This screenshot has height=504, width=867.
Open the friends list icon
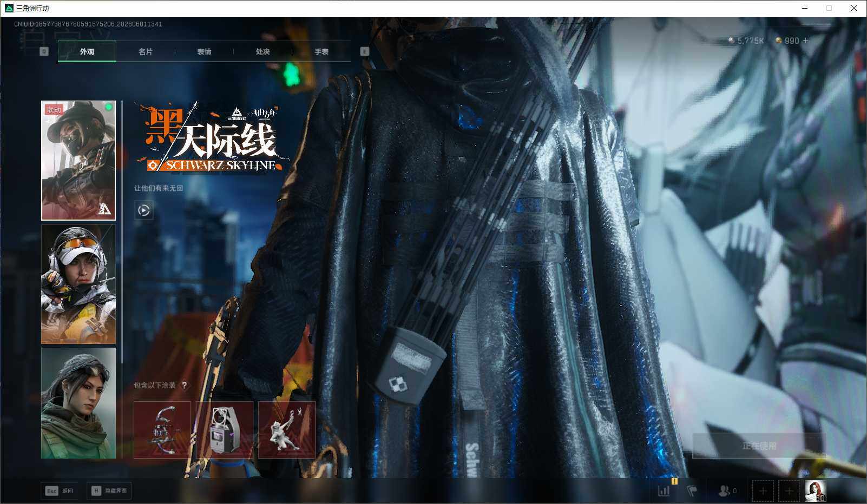727,490
